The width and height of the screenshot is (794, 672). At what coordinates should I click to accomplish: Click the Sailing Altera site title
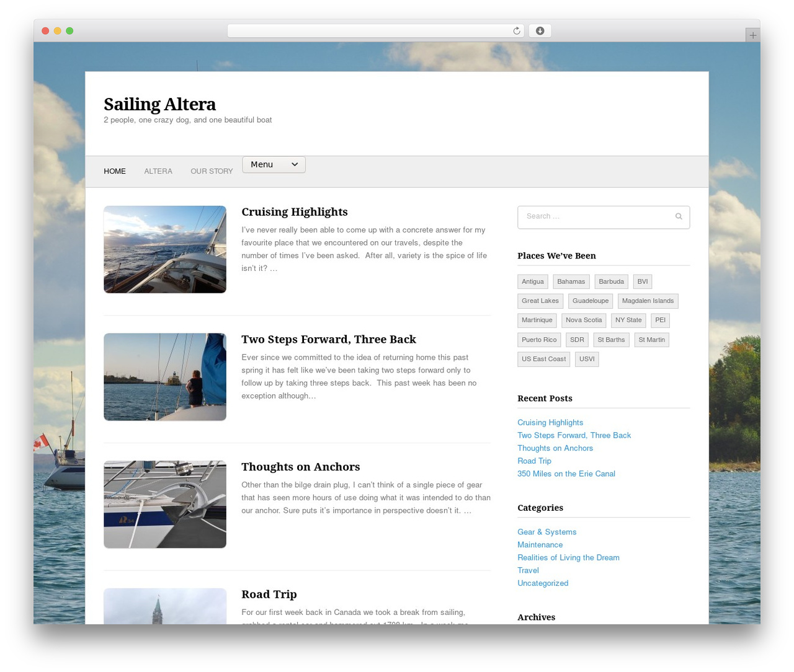(159, 104)
